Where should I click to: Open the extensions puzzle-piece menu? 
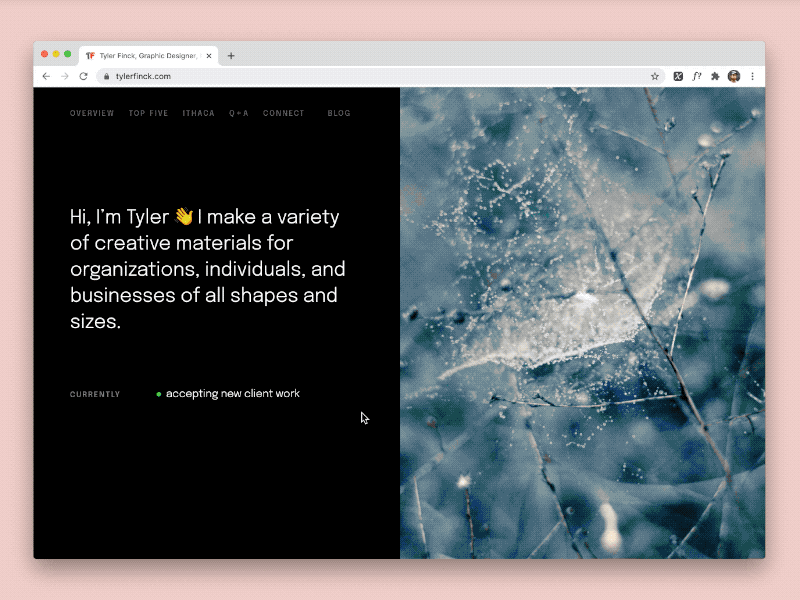716,75
